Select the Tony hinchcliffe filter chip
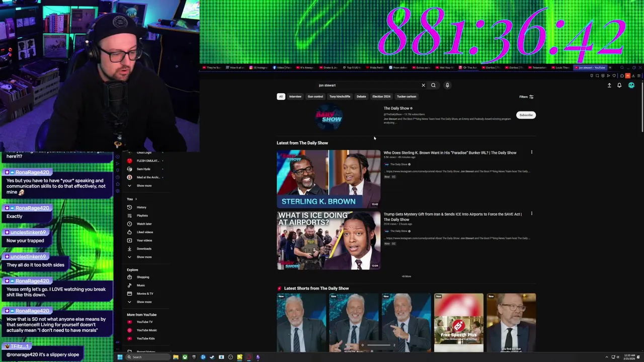 coord(340,97)
